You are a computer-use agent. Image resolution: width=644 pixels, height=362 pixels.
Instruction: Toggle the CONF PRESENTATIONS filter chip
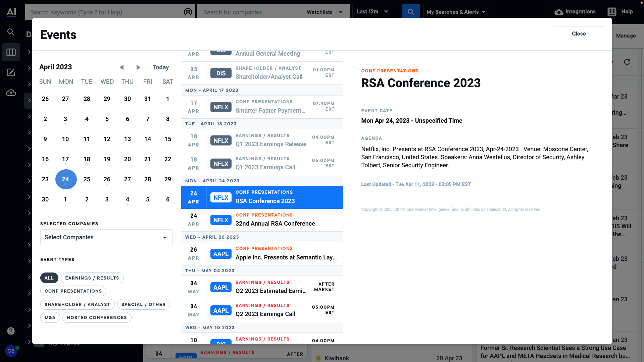click(x=73, y=291)
